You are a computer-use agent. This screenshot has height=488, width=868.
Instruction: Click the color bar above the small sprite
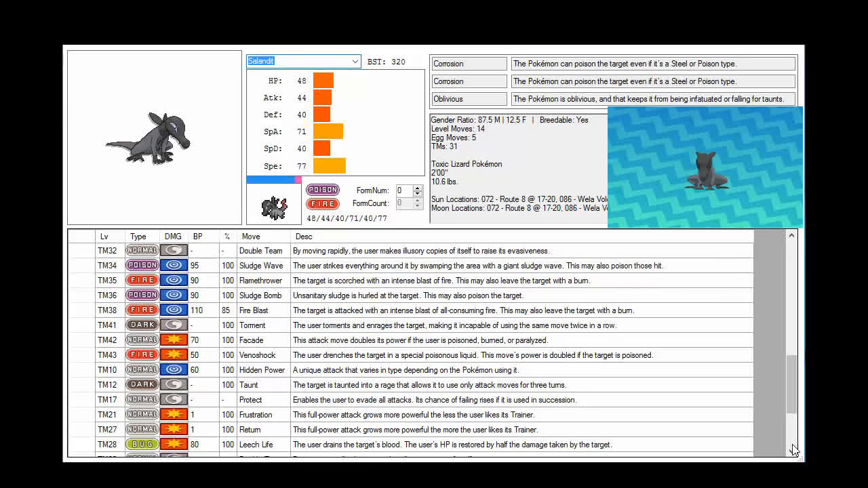click(274, 180)
